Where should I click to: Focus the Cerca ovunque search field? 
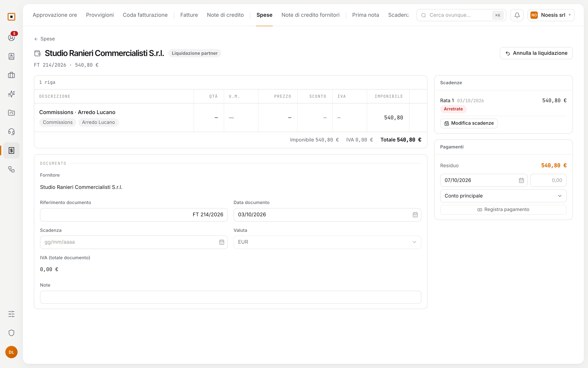[461, 15]
